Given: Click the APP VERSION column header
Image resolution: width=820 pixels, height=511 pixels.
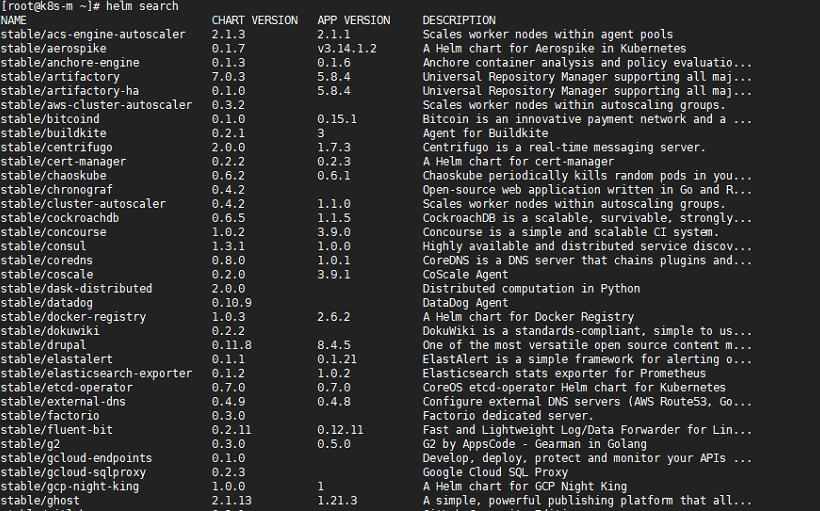Looking at the screenshot, I should pyautogui.click(x=354, y=20).
